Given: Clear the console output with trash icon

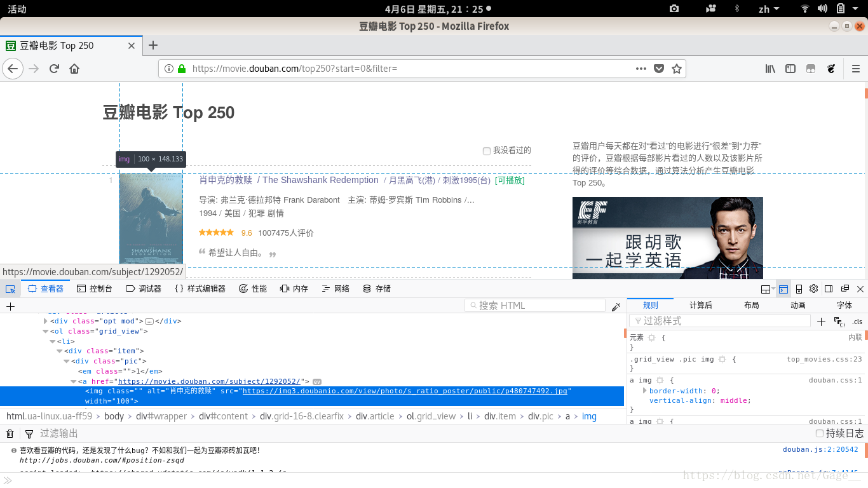Looking at the screenshot, I should coord(10,434).
